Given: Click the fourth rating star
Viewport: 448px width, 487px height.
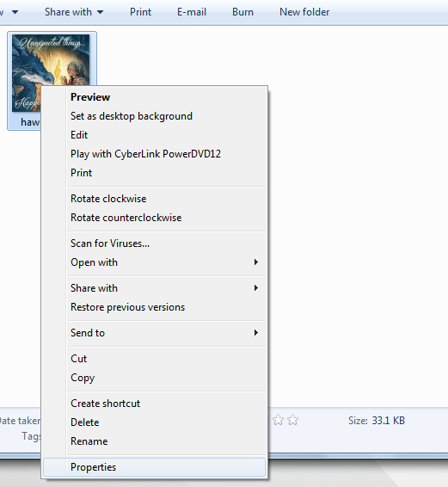Looking at the screenshot, I should click(278, 420).
